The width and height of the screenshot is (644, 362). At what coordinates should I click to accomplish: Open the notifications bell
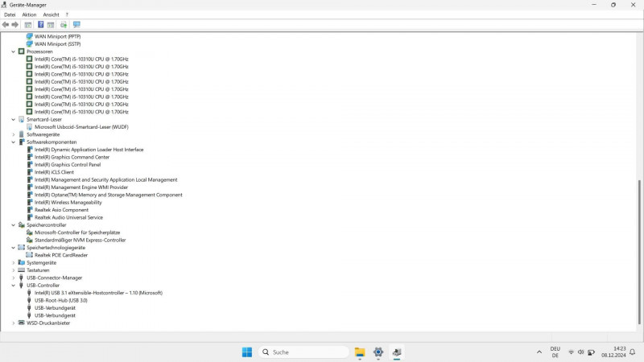coord(633,352)
